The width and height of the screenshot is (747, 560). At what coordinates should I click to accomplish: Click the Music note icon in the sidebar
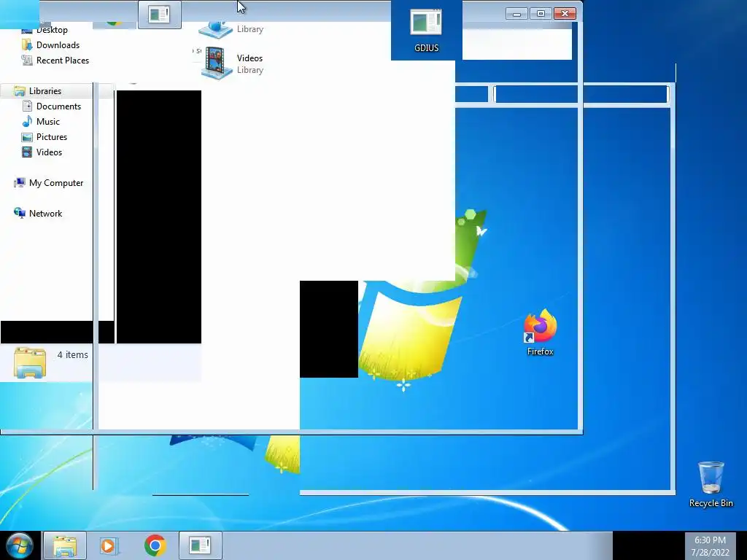coord(27,122)
